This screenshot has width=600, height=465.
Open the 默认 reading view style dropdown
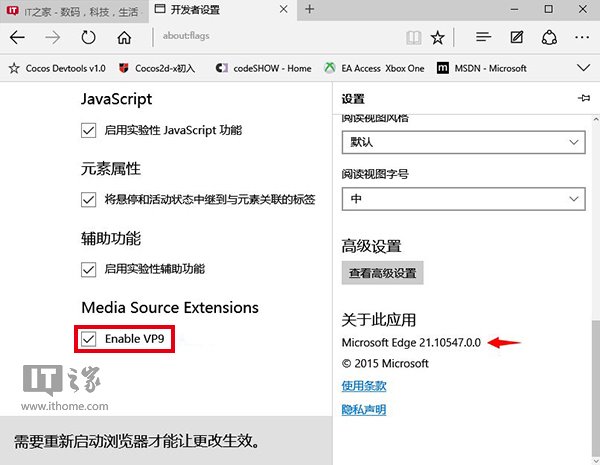[x=463, y=142]
